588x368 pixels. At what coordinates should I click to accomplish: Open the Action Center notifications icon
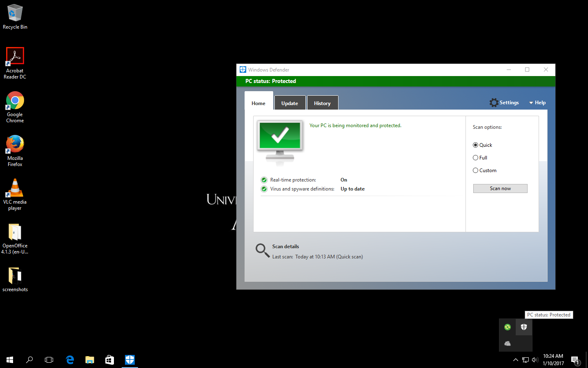(x=575, y=360)
